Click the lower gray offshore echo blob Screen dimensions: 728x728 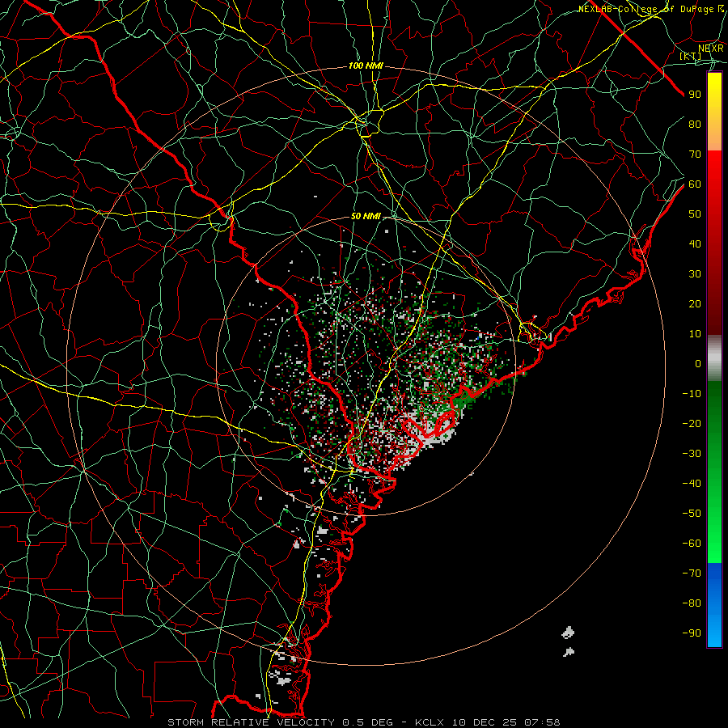[569, 652]
